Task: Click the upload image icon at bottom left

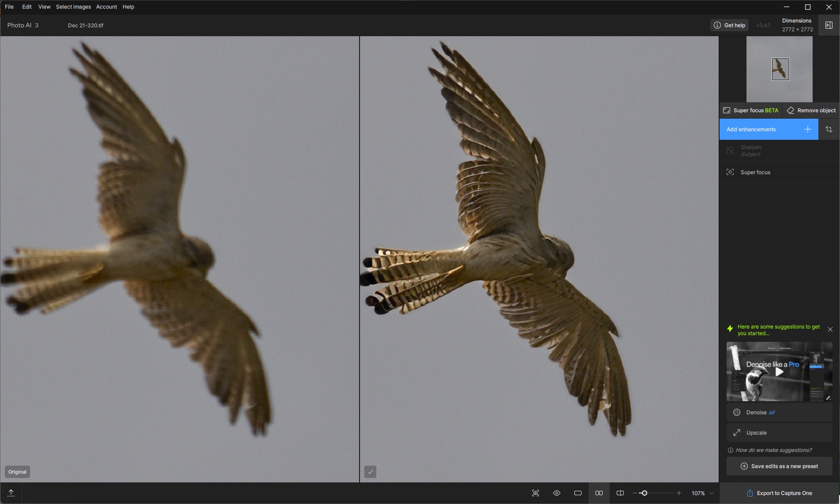Action: click(x=11, y=493)
